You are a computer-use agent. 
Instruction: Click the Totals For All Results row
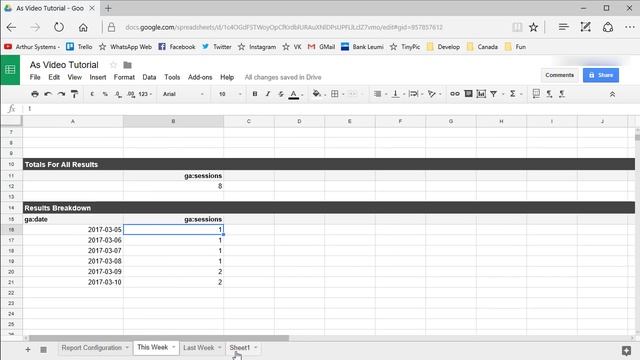click(329, 164)
